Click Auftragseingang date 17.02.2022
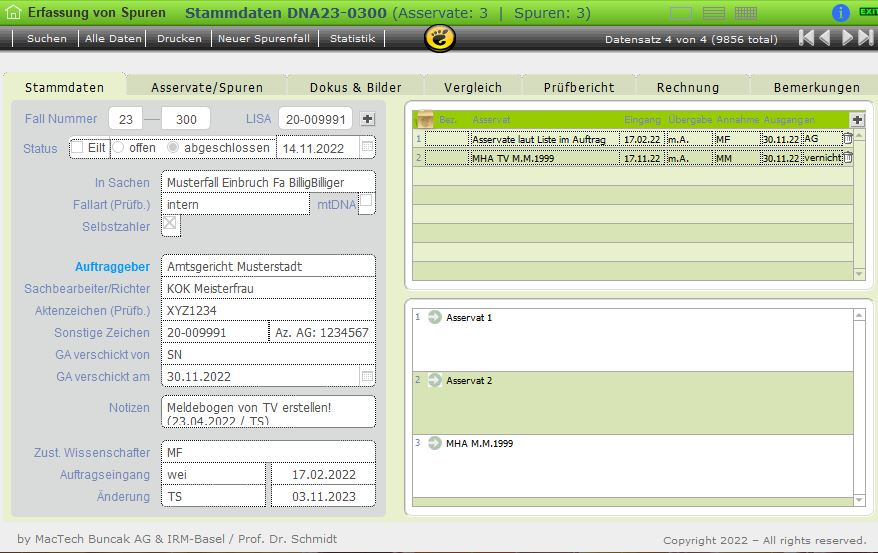 [323, 475]
